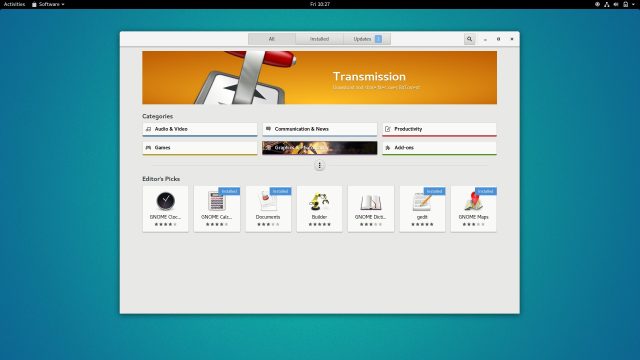This screenshot has width=640, height=360.
Task: Click the Audio & Video music note icon
Action: (x=149, y=129)
